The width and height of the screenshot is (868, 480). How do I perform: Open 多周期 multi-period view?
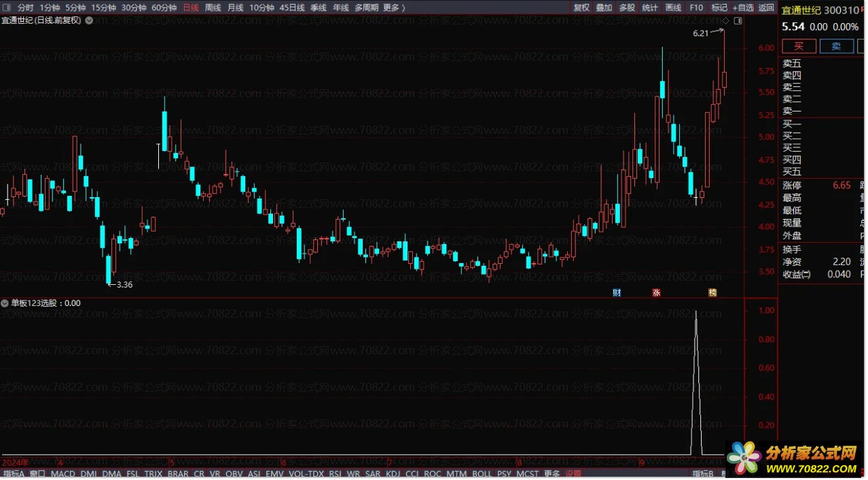click(367, 7)
